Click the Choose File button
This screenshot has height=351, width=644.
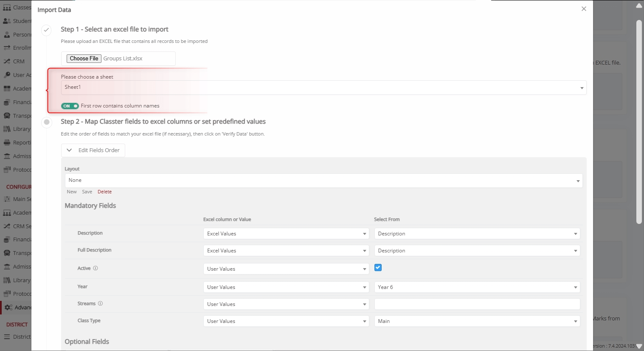click(84, 59)
